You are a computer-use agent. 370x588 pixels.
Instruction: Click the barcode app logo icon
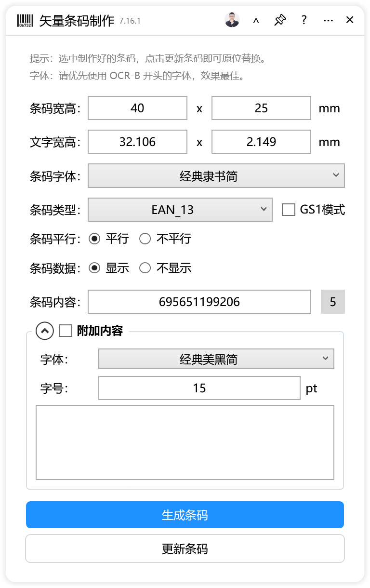point(25,20)
